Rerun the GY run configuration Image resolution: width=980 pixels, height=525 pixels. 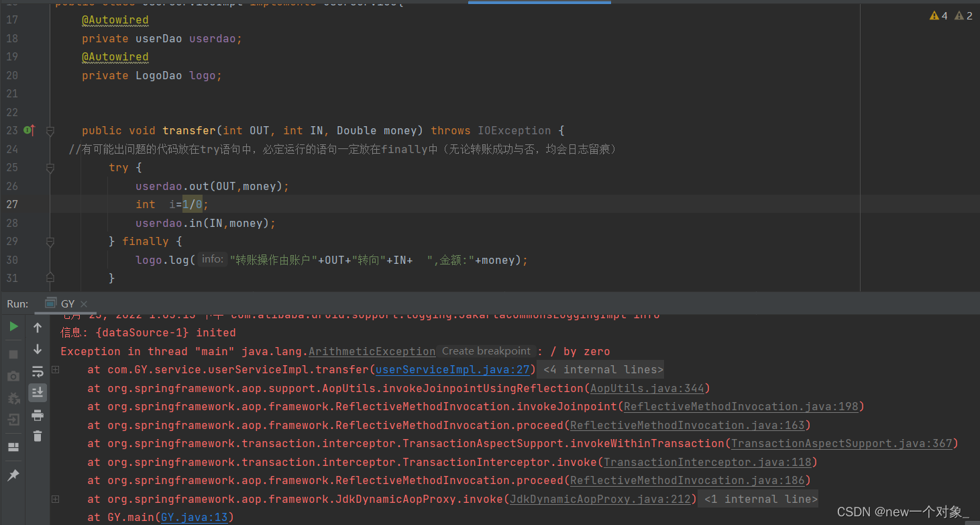click(x=13, y=327)
